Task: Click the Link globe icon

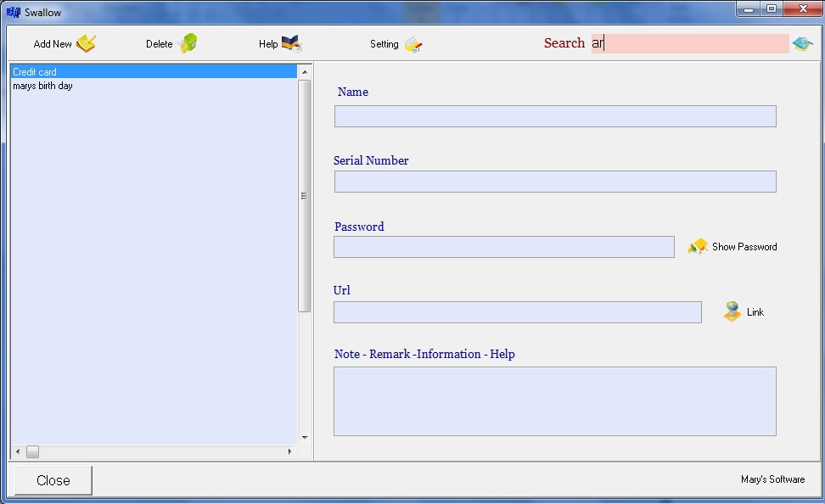Action: (x=732, y=312)
